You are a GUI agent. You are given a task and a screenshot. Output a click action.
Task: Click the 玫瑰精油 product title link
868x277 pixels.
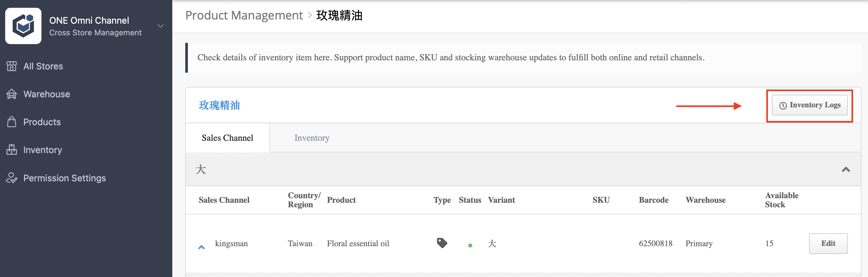[x=219, y=105]
